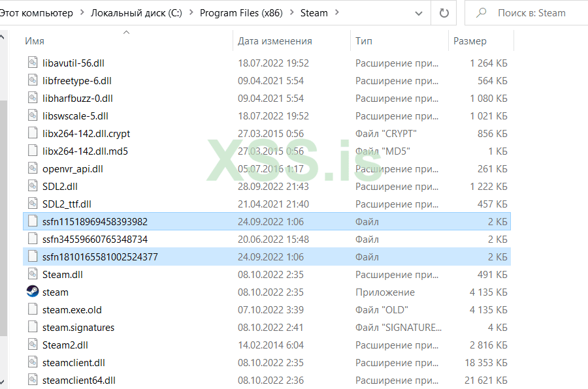Expand chevron after Program Files (x86)
Viewport: 588px width, 389px height.
pos(292,12)
